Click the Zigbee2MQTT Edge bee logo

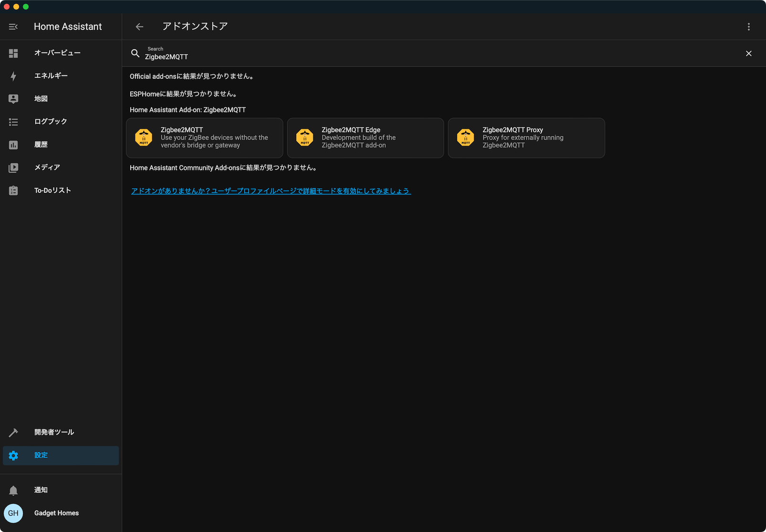coord(304,137)
